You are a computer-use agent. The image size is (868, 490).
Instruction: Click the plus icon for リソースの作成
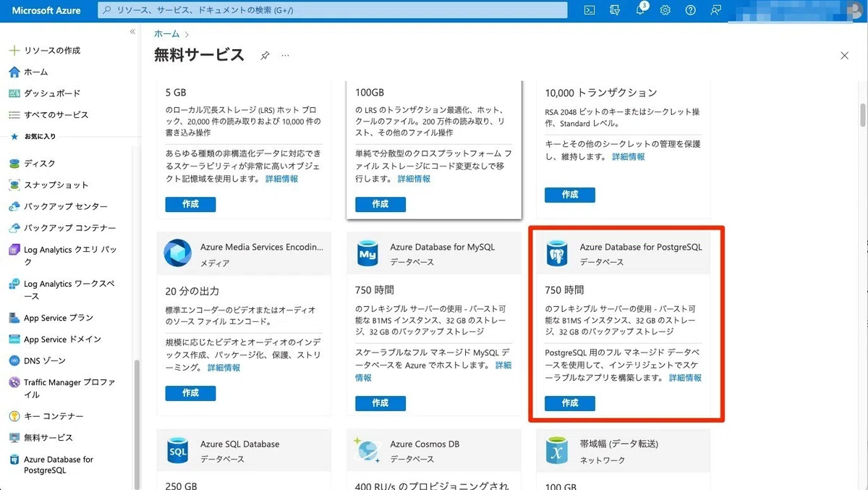[14, 51]
